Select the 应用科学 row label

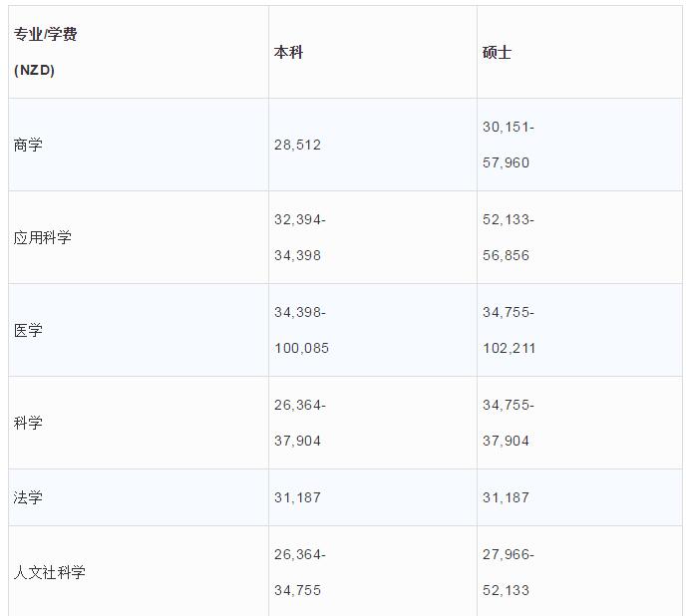point(43,237)
